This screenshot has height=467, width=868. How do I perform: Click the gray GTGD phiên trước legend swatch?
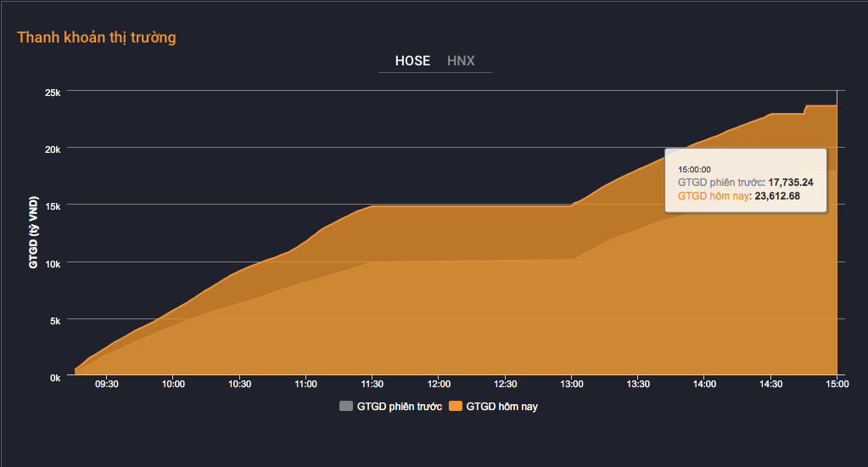345,407
